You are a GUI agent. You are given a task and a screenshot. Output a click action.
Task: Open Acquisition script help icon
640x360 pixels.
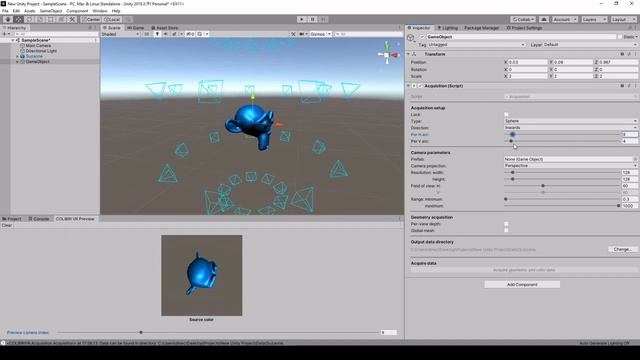(x=622, y=86)
